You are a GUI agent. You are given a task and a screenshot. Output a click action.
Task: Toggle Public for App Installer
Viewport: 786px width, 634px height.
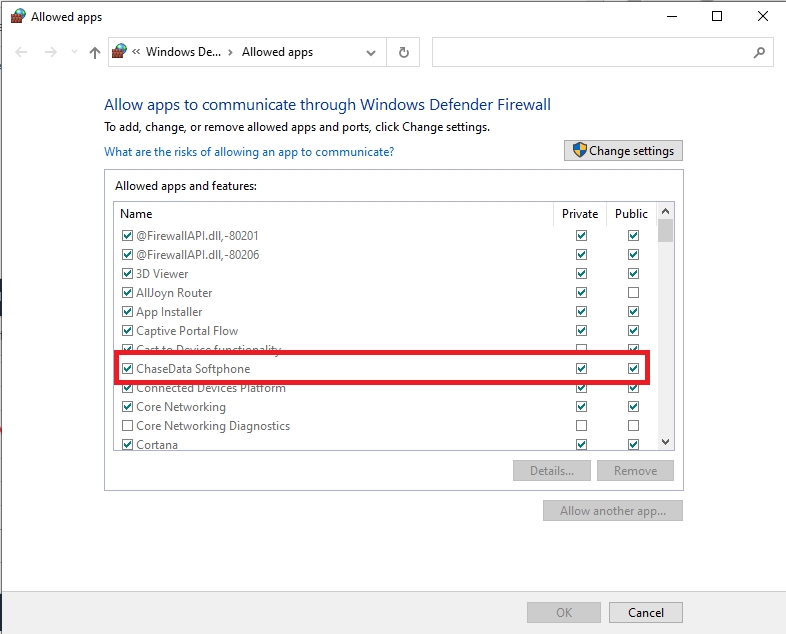click(x=633, y=311)
